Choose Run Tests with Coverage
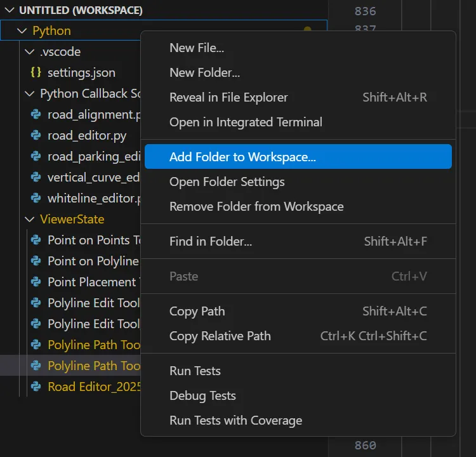Image resolution: width=476 pixels, height=457 pixels. [x=298, y=421]
